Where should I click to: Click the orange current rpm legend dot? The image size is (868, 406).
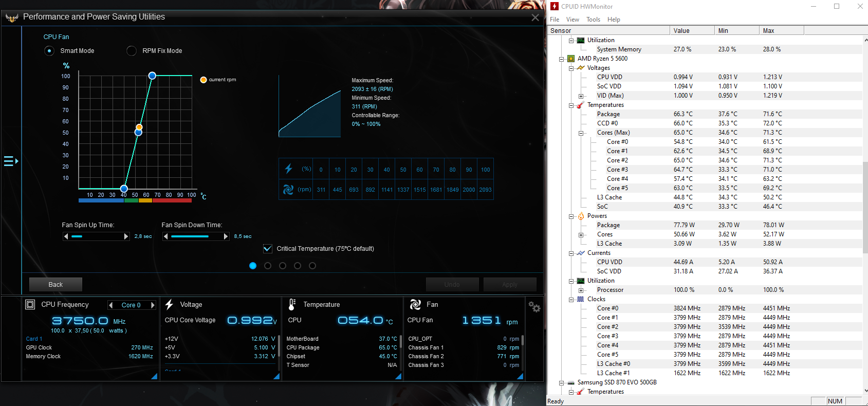click(204, 80)
